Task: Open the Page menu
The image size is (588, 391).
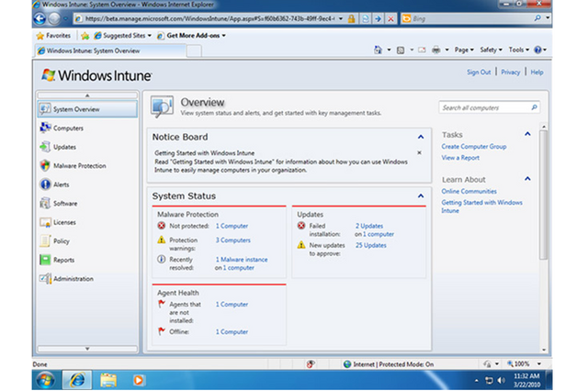Action: (x=464, y=50)
